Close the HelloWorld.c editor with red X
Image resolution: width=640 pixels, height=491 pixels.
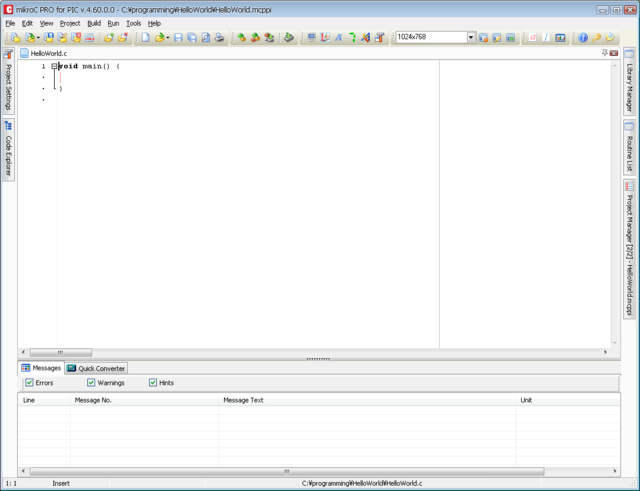coord(613,53)
